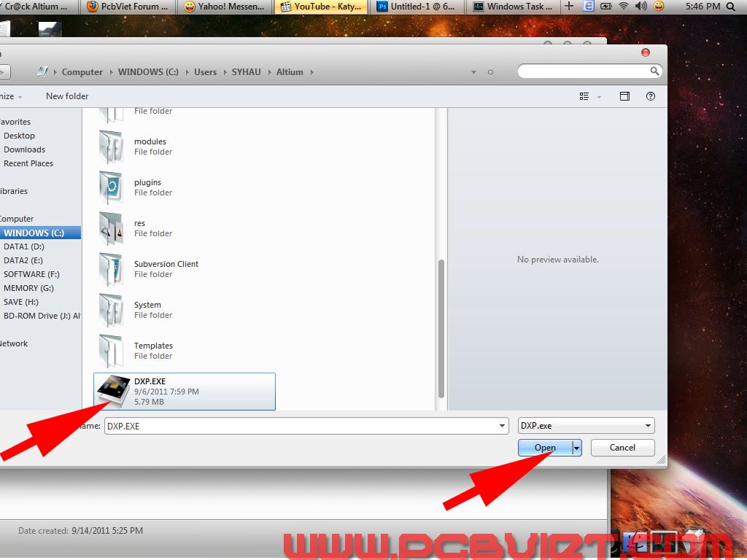Open the view options dropdown arrow
Screen dimensions: 747x560
coord(599,97)
